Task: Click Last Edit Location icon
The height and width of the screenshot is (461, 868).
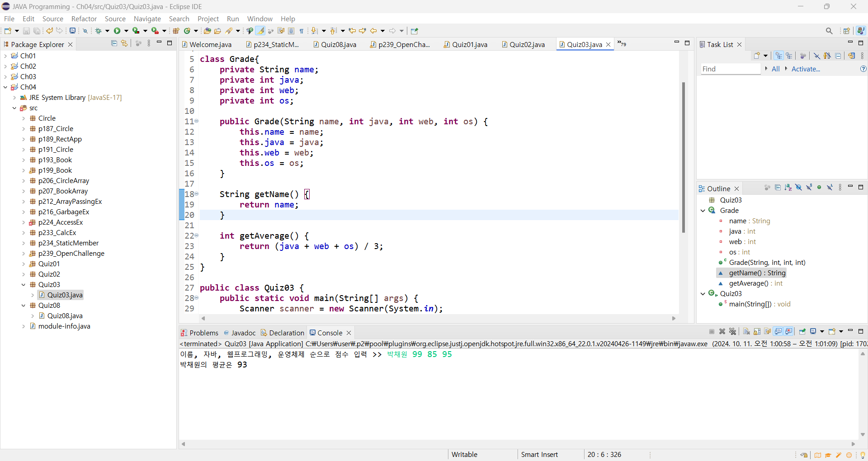Action: tap(352, 31)
